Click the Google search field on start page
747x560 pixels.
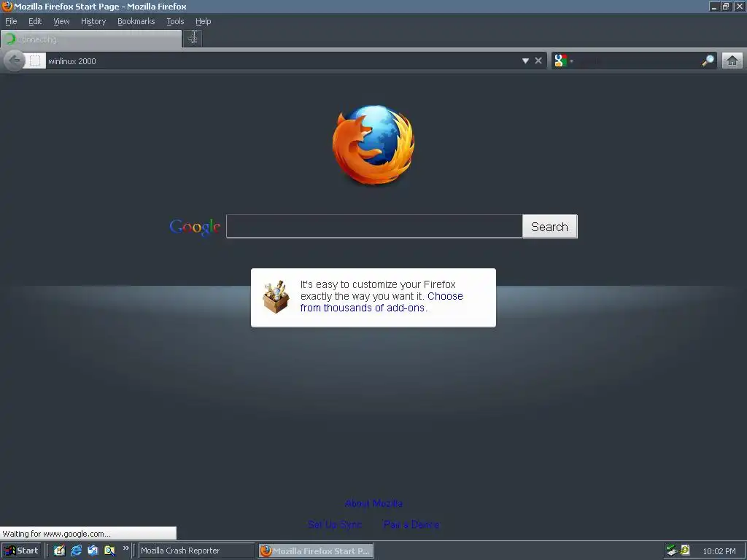tap(374, 226)
